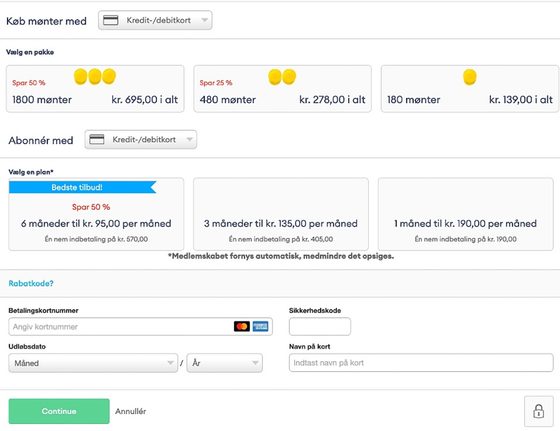Select the 1800 mønter package for kr. 695,00
The width and height of the screenshot is (560, 431).
[x=95, y=89]
